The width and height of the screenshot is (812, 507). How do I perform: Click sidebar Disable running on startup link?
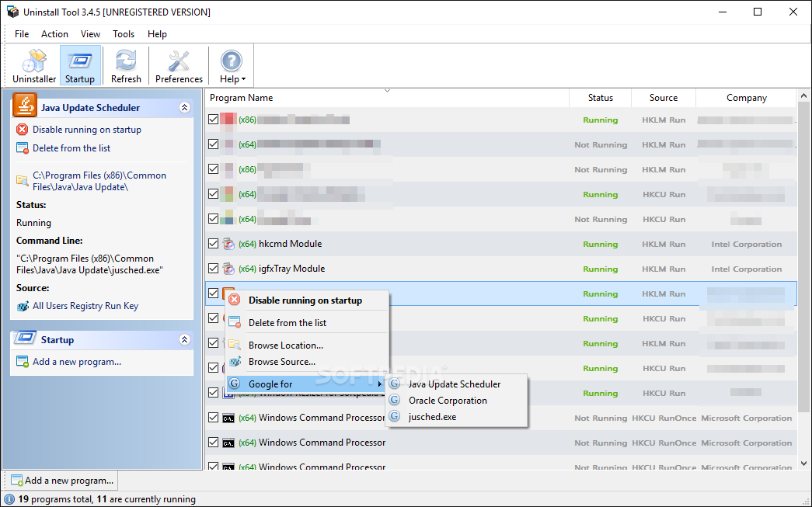[87, 130]
